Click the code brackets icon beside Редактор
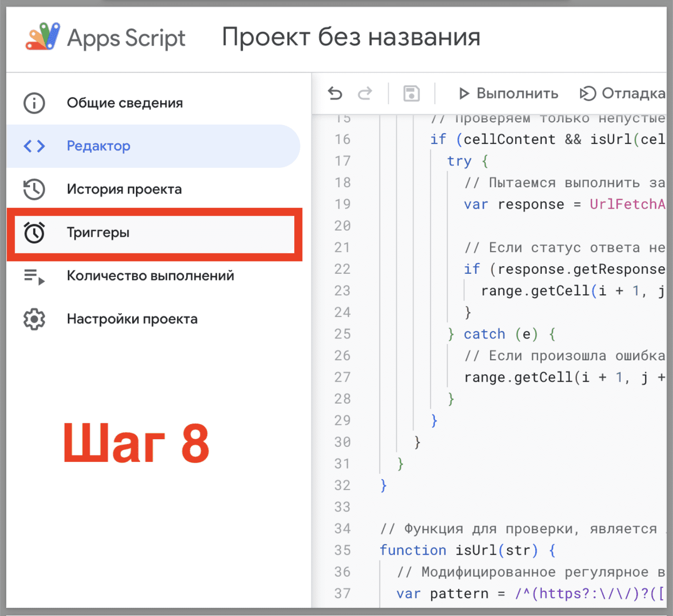This screenshot has height=616, width=673. click(34, 146)
